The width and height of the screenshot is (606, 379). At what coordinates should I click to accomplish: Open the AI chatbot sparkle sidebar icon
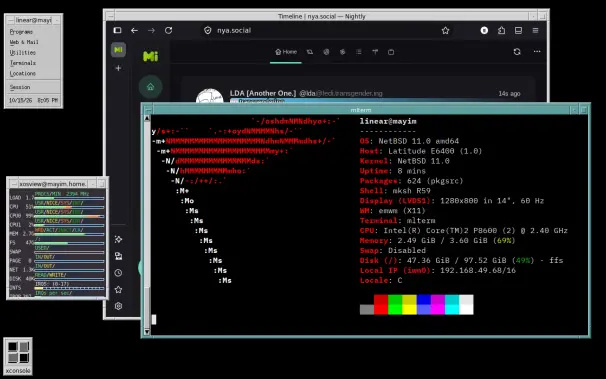(x=118, y=240)
